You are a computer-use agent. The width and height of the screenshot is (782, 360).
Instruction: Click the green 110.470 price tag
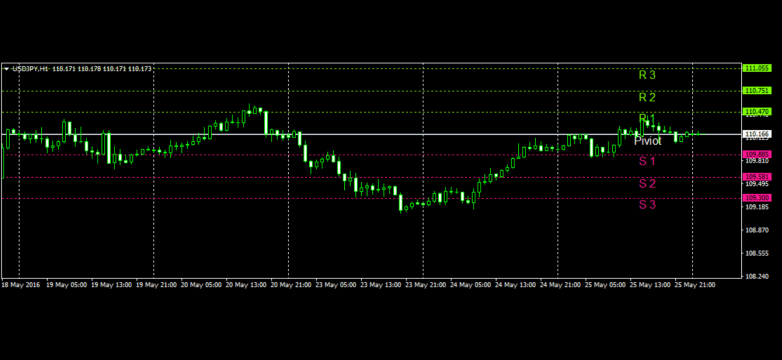(x=757, y=112)
